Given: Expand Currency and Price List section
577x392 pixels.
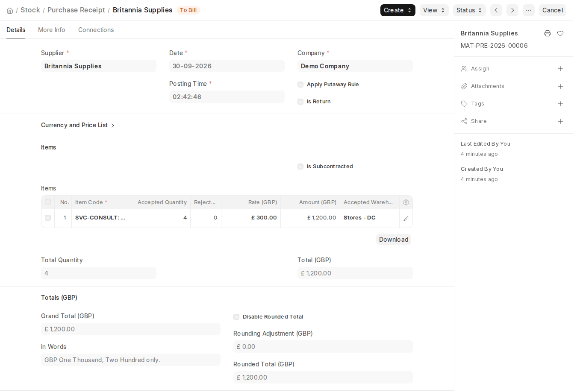Looking at the screenshot, I should tap(78, 125).
